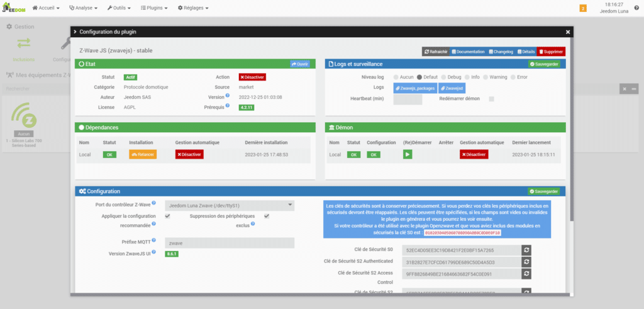644x309 pixels.
Task: Select Debug log level
Action: point(443,77)
